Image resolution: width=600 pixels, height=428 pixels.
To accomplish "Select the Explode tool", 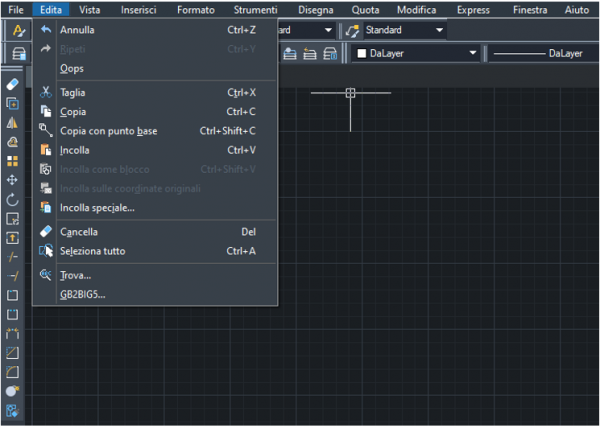I will click(x=12, y=391).
